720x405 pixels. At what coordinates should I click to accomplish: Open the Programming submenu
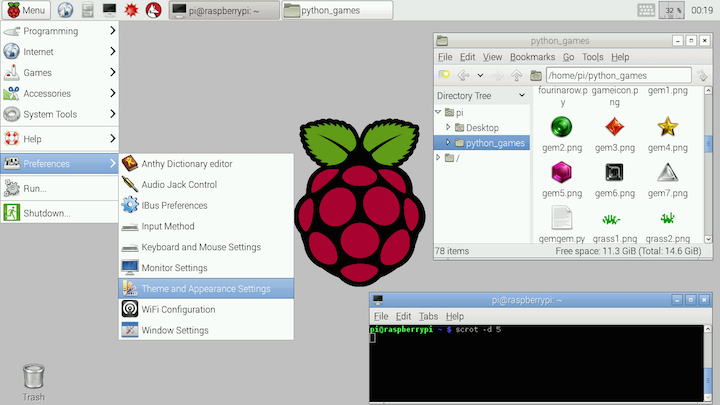pyautogui.click(x=60, y=31)
